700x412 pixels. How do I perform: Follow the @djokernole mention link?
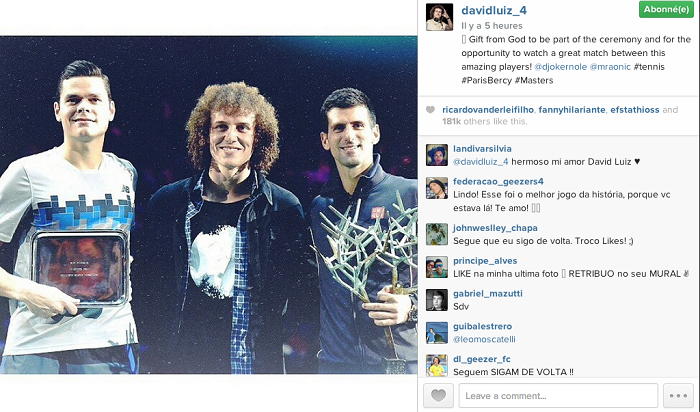pos(560,67)
